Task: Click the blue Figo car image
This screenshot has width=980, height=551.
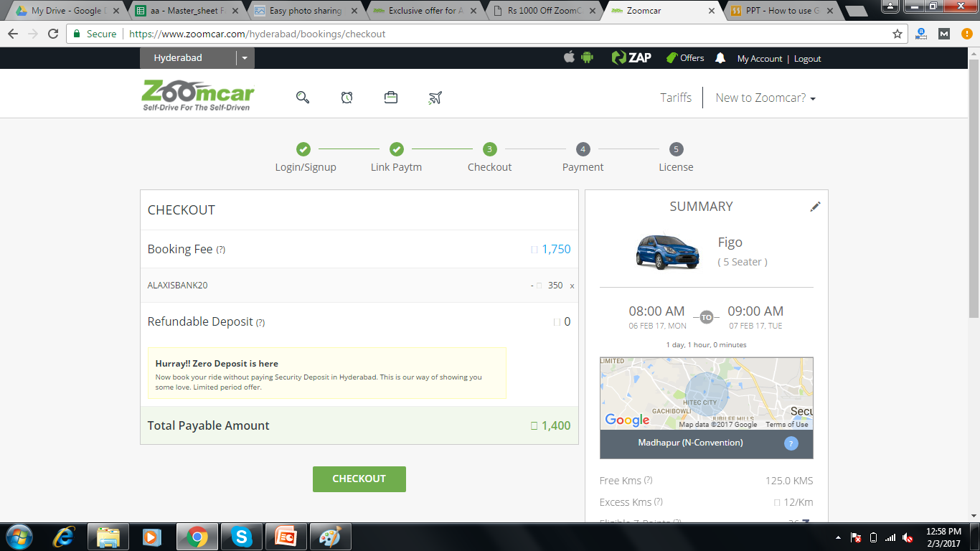Action: click(x=666, y=252)
